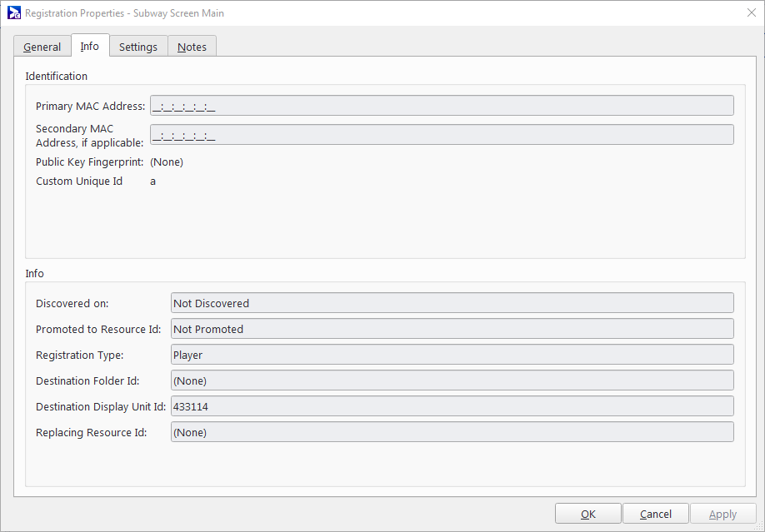This screenshot has width=765, height=532.
Task: Click the Public Key Fingerprint value (None)
Action: [167, 162]
